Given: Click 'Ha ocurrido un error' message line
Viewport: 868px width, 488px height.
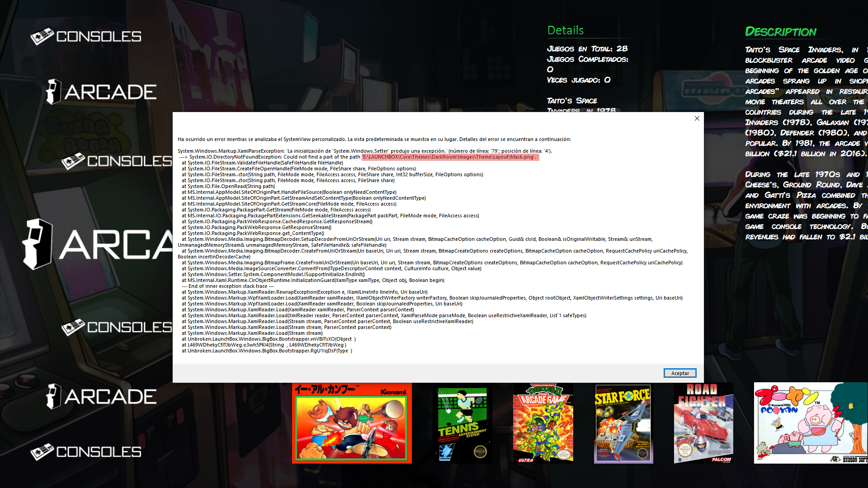Looking at the screenshot, I should (374, 139).
